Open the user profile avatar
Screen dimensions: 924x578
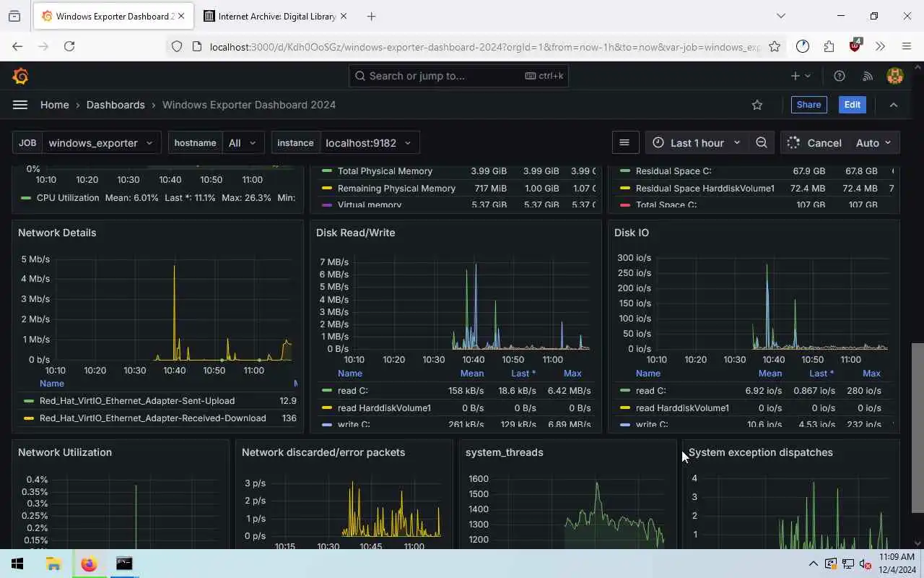[x=895, y=76]
